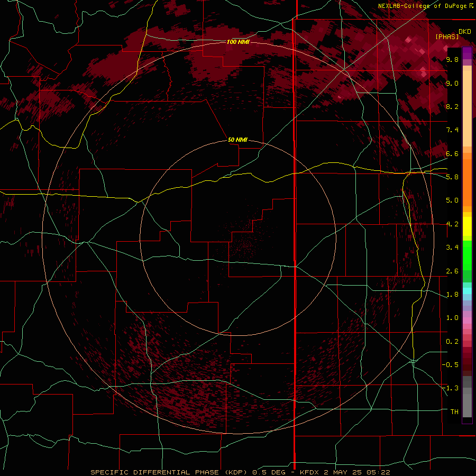Image resolution: width=476 pixels, height=476 pixels.
Task: Click the 3.4 scale value
Action: [x=452, y=248]
